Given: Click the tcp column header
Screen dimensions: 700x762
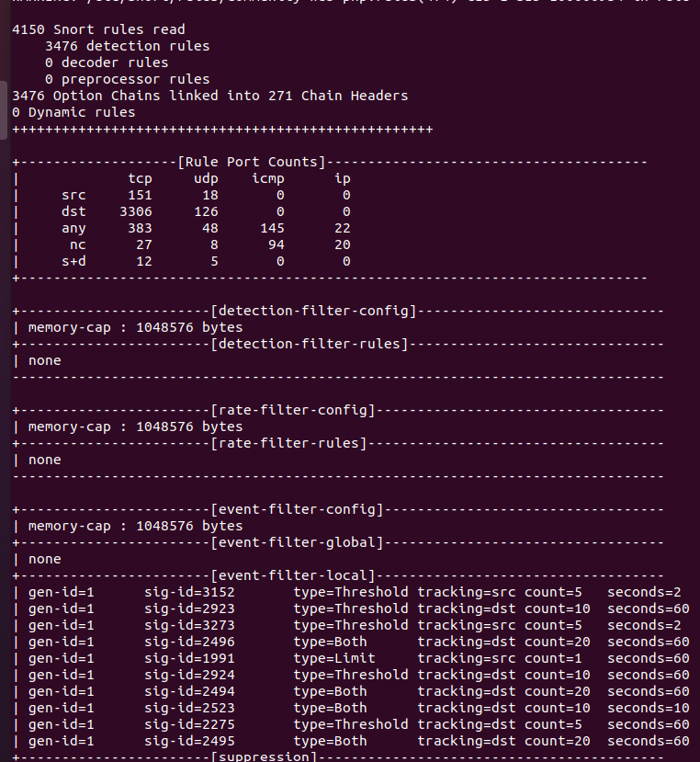Looking at the screenshot, I should point(140,178).
